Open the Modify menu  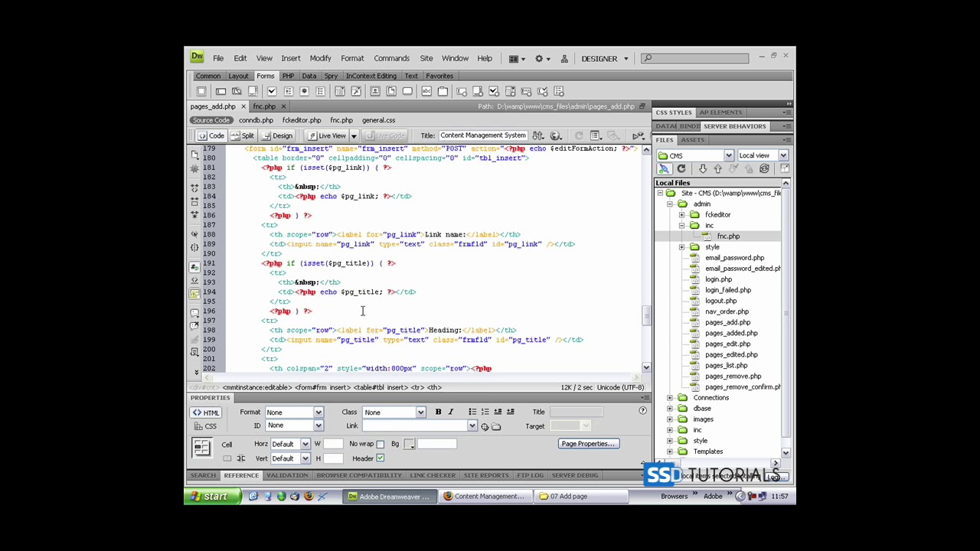point(320,58)
